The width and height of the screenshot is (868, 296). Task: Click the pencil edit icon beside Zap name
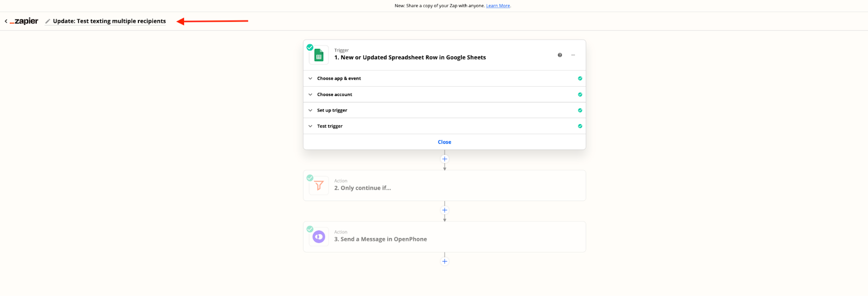click(48, 21)
